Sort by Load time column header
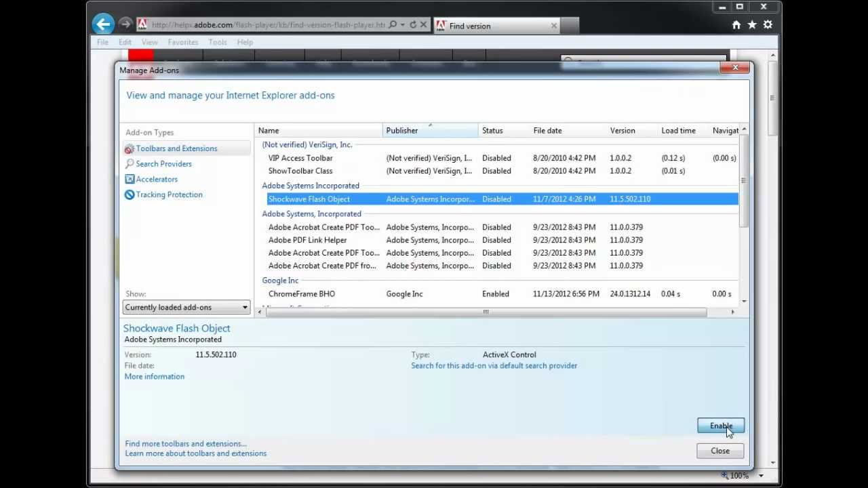This screenshot has height=488, width=868. [684, 130]
